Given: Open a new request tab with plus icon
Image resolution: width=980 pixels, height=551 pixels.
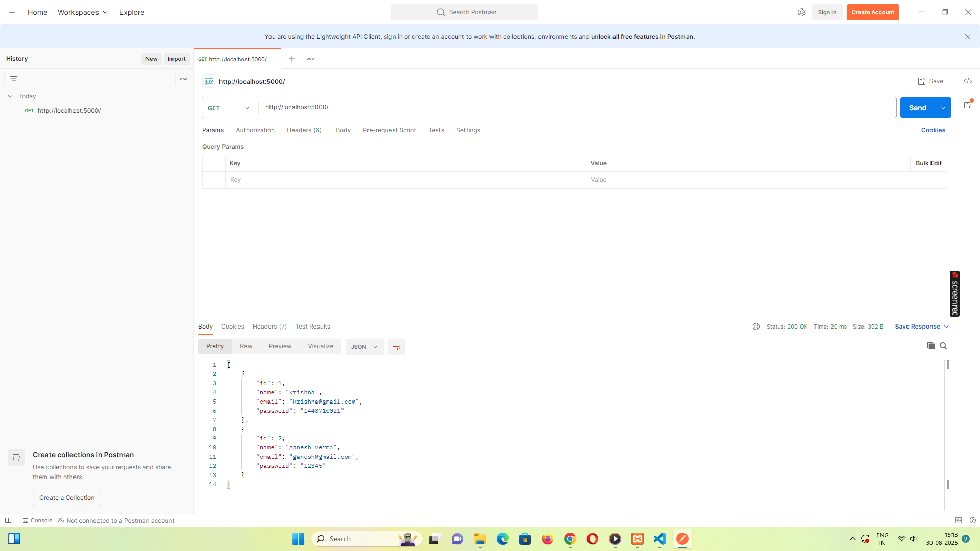Looking at the screenshot, I should pos(292,59).
